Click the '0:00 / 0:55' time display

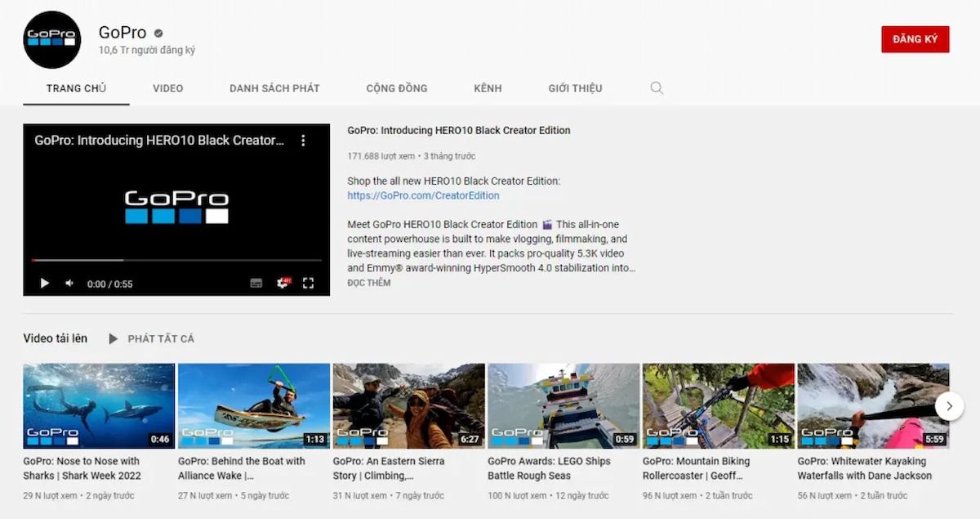[x=110, y=284]
